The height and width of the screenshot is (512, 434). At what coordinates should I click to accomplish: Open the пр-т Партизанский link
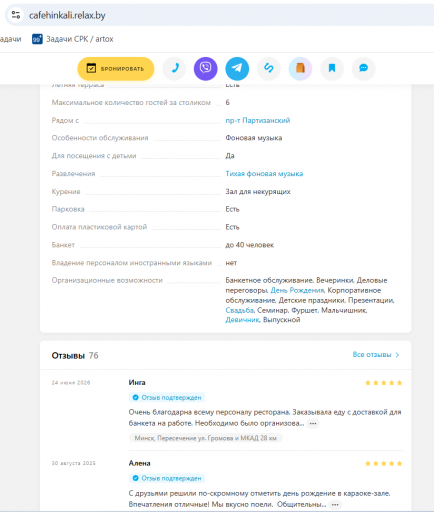pyautogui.click(x=258, y=120)
